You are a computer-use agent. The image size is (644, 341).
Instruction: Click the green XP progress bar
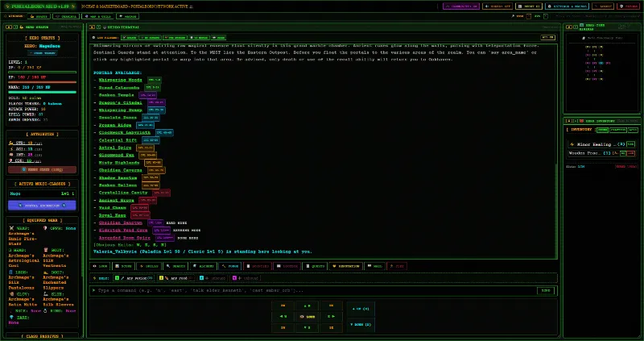tap(42, 73)
